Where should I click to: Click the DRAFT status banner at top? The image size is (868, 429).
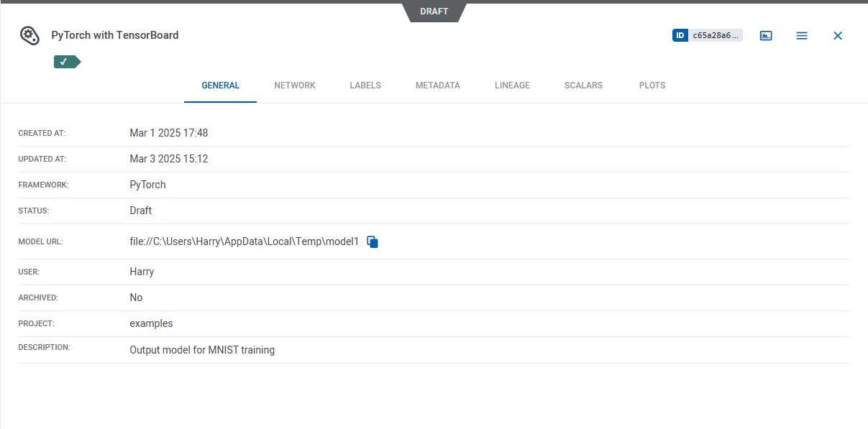tap(434, 11)
